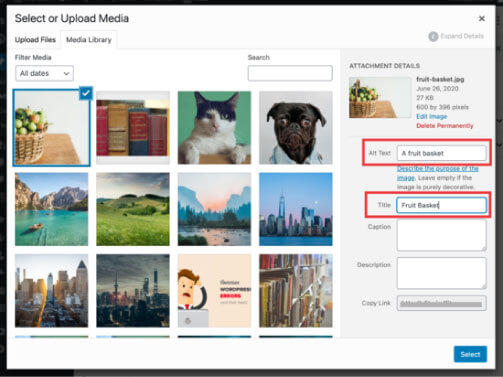Click the Copy Link URL field
The height and width of the screenshot is (377, 503).
click(441, 303)
